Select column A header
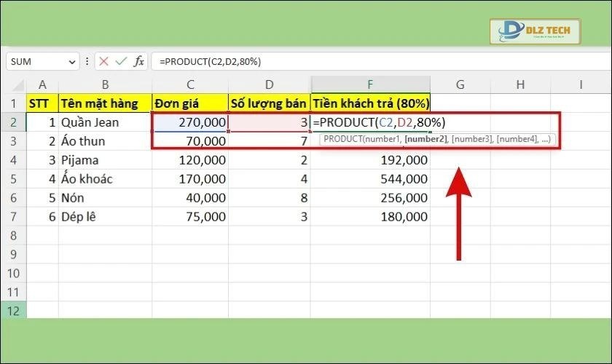 tap(42, 84)
